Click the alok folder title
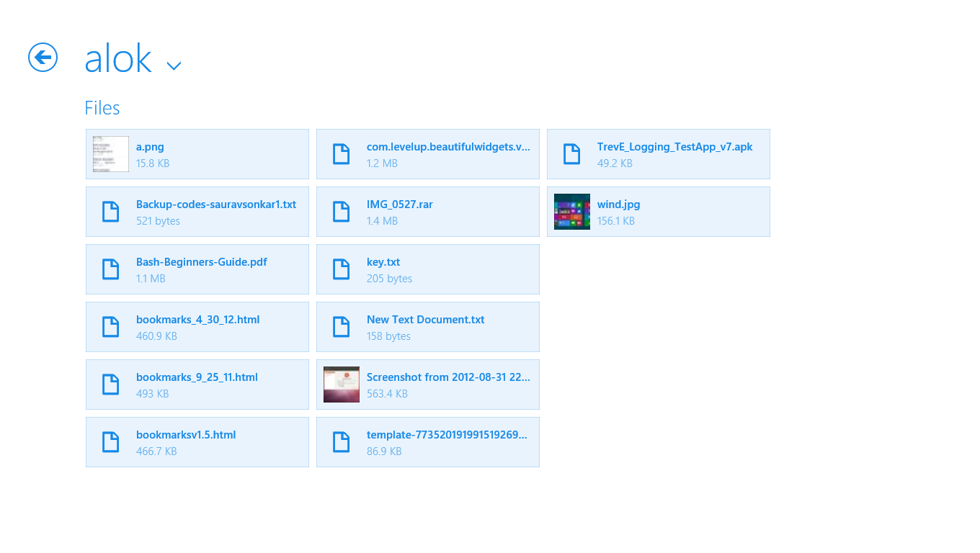Screen dimensions: 980x553 click(118, 59)
